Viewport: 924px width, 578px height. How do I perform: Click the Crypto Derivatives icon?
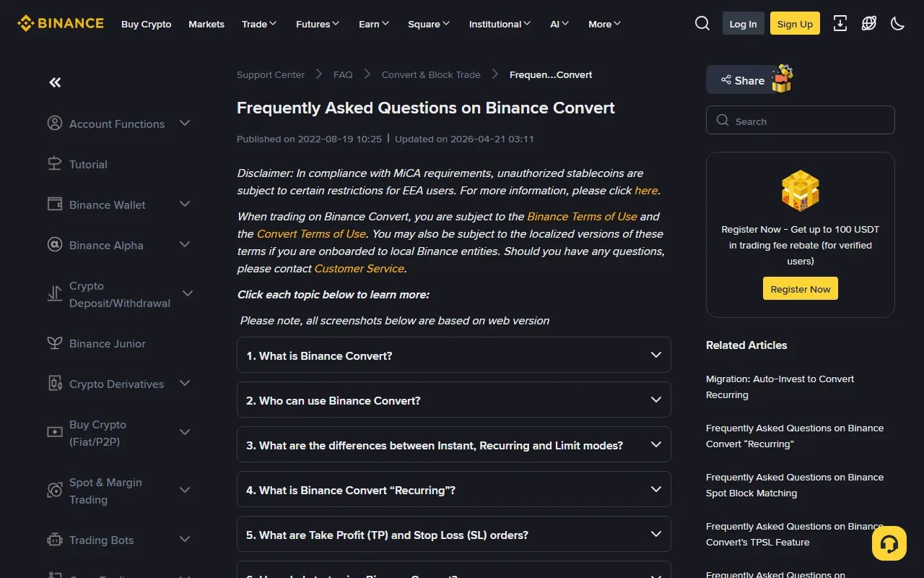55,384
